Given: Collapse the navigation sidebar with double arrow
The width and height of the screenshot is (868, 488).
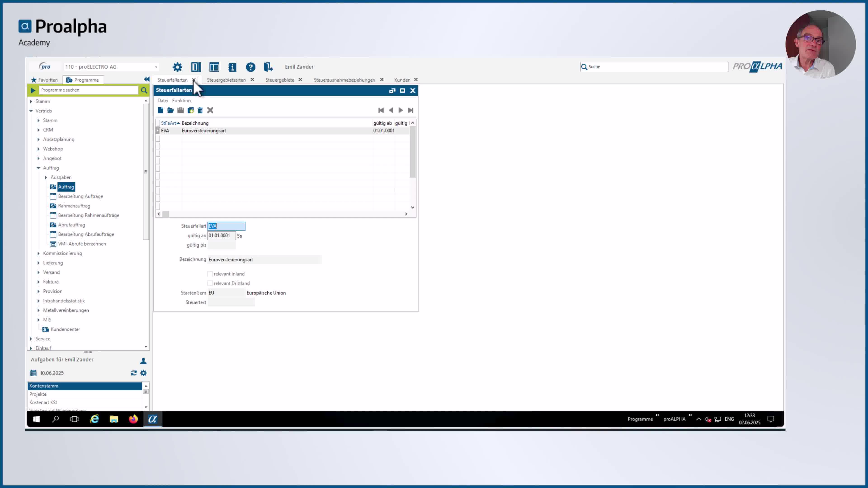Looking at the screenshot, I should click(146, 80).
